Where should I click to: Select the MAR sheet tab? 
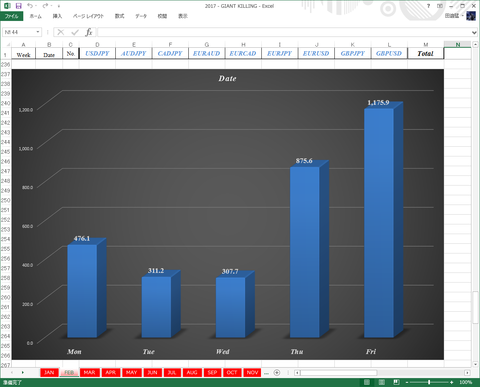(x=89, y=372)
